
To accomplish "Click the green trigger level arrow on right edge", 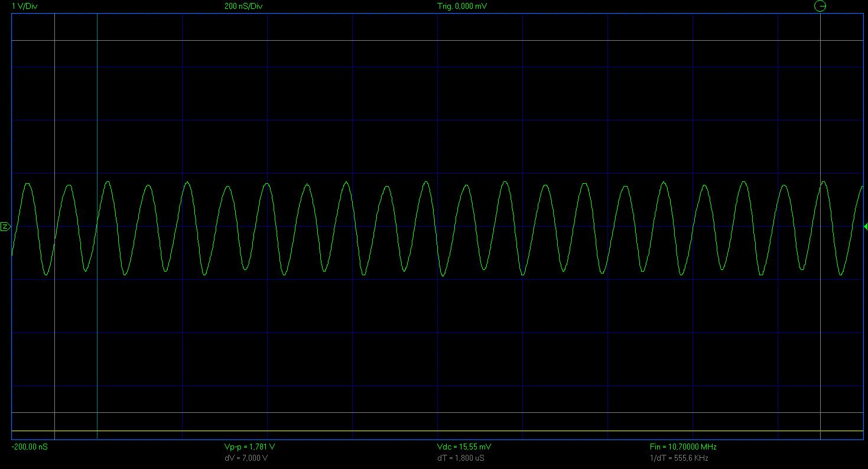I will click(x=865, y=226).
